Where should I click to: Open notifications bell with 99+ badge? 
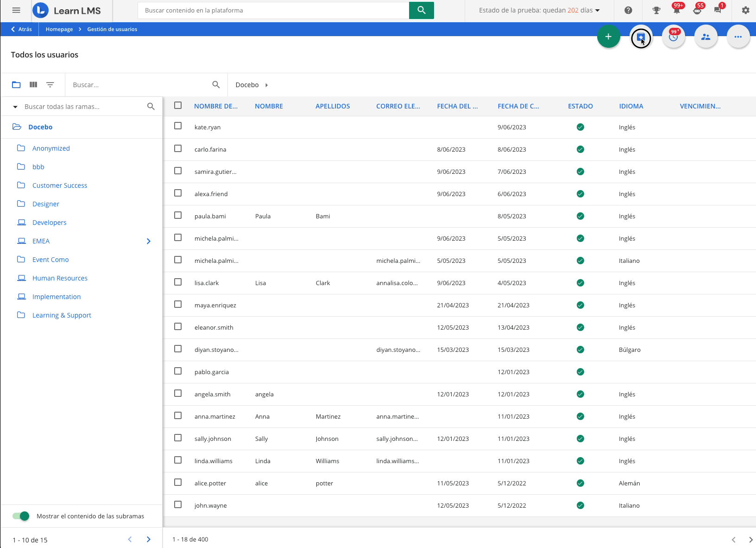pos(677,9)
